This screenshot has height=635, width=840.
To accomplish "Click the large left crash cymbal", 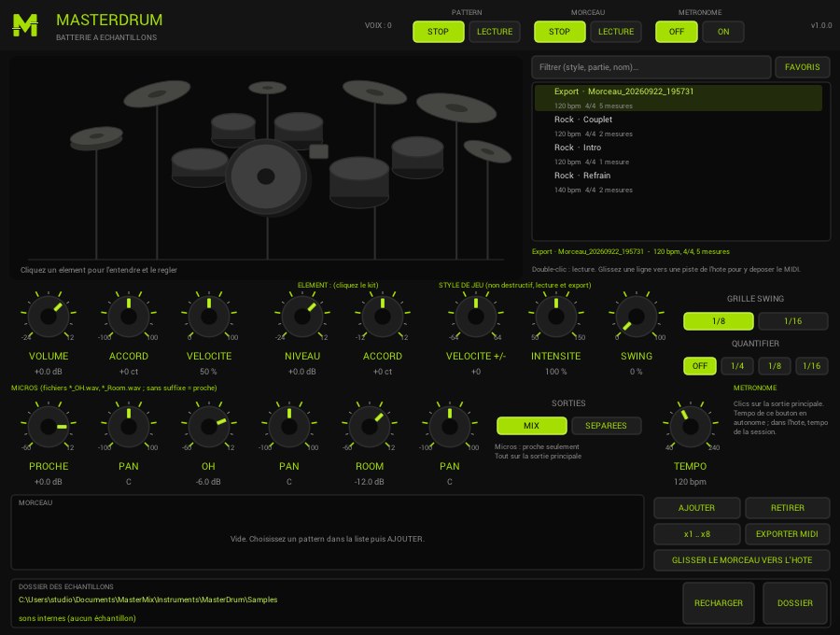I will (x=157, y=93).
